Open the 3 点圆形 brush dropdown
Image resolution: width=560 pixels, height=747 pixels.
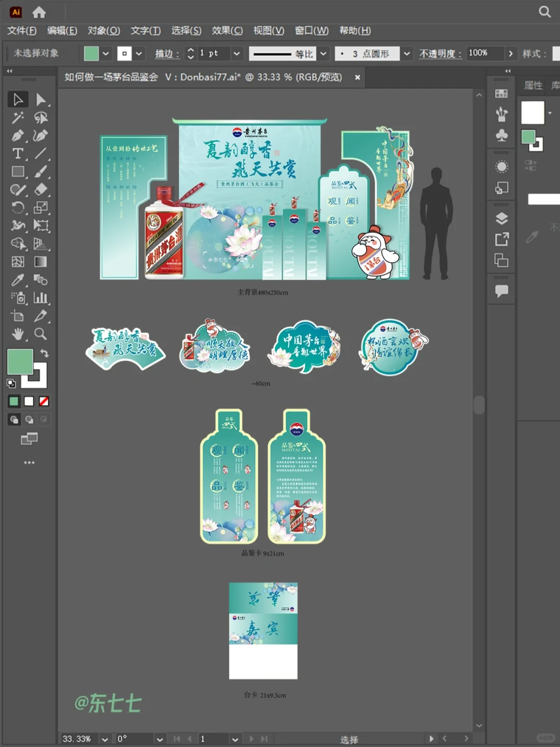coord(407,53)
